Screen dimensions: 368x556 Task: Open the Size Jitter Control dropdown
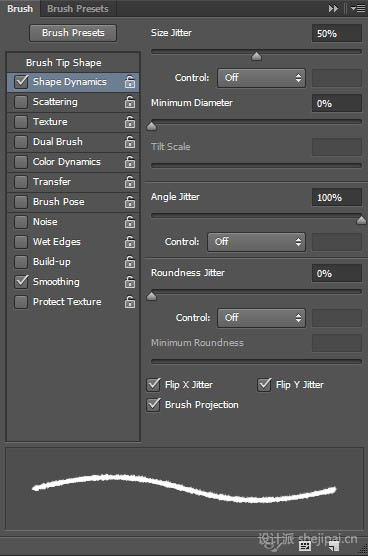[261, 78]
